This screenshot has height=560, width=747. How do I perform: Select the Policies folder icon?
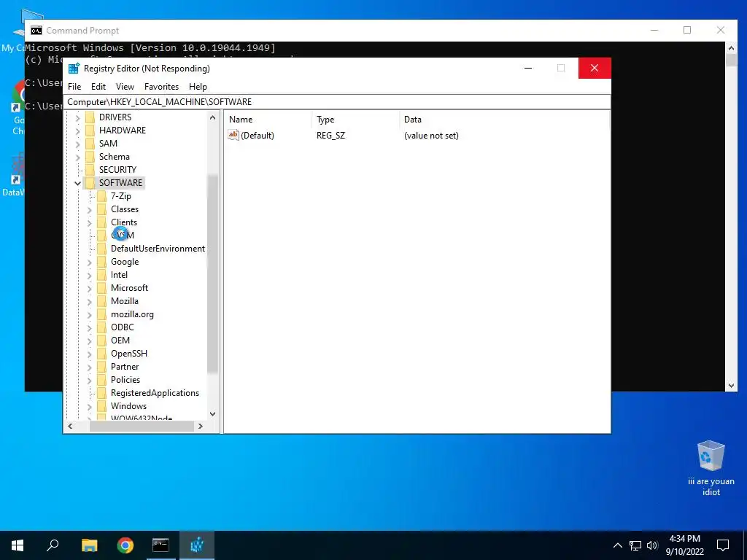pos(101,380)
